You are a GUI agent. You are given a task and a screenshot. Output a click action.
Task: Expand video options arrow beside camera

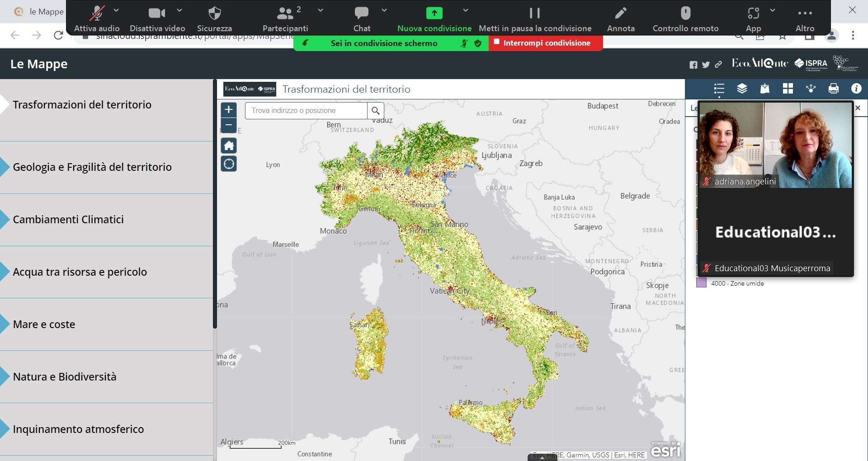coord(179,10)
